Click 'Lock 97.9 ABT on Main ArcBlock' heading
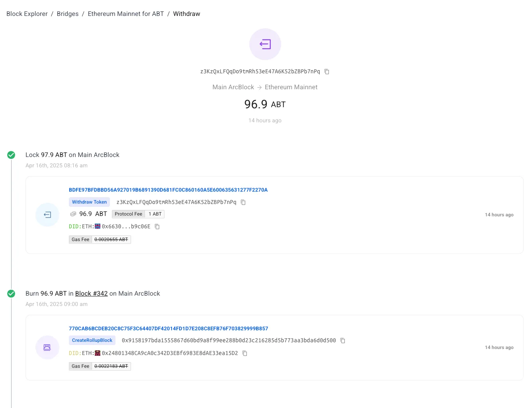This screenshot has width=532, height=408. pos(72,155)
